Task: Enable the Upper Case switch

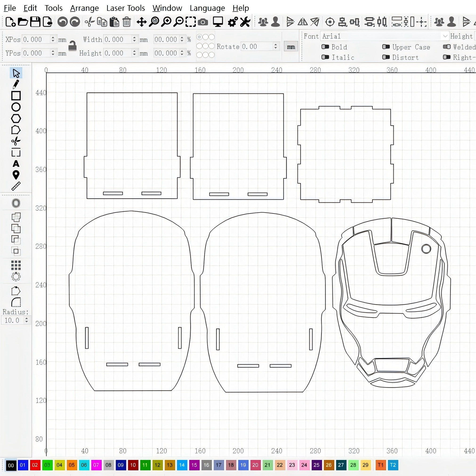Action: click(386, 47)
